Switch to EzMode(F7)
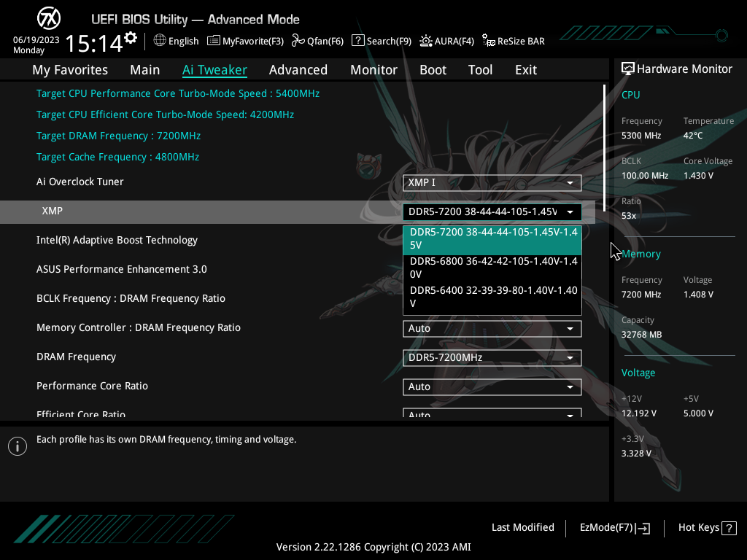Image resolution: width=747 pixels, height=560 pixels. [614, 528]
